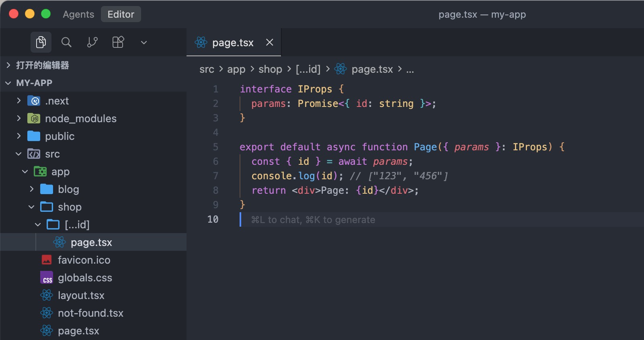This screenshot has height=340, width=644.
Task: Expand the .next folder
Action: [57, 101]
